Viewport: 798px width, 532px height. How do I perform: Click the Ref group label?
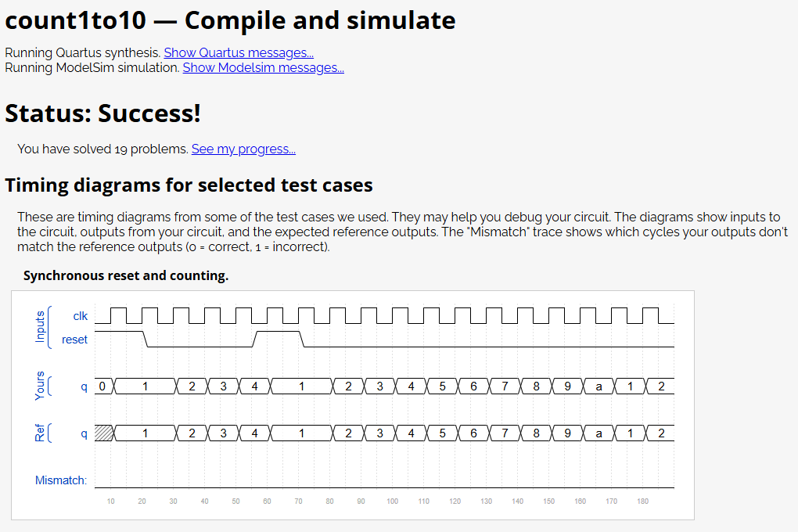coord(40,433)
